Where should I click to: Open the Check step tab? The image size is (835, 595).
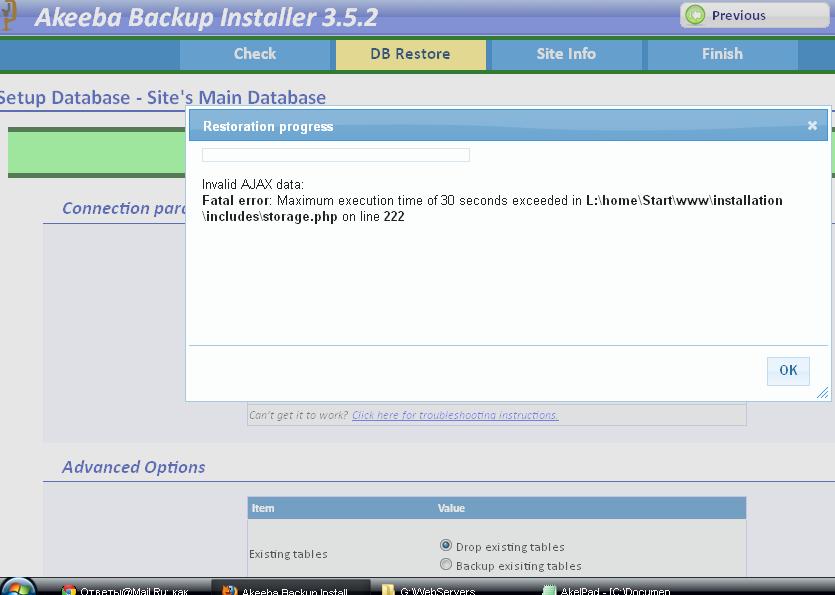pyautogui.click(x=255, y=54)
